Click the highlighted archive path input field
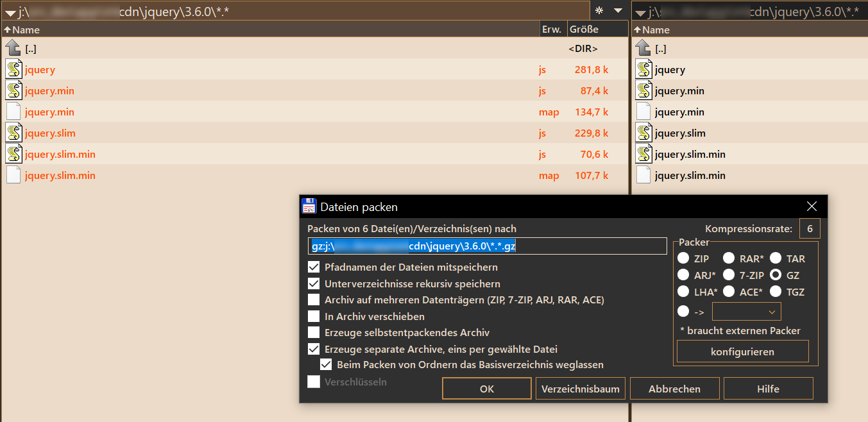Screen dimensions: 868x422 point(488,246)
